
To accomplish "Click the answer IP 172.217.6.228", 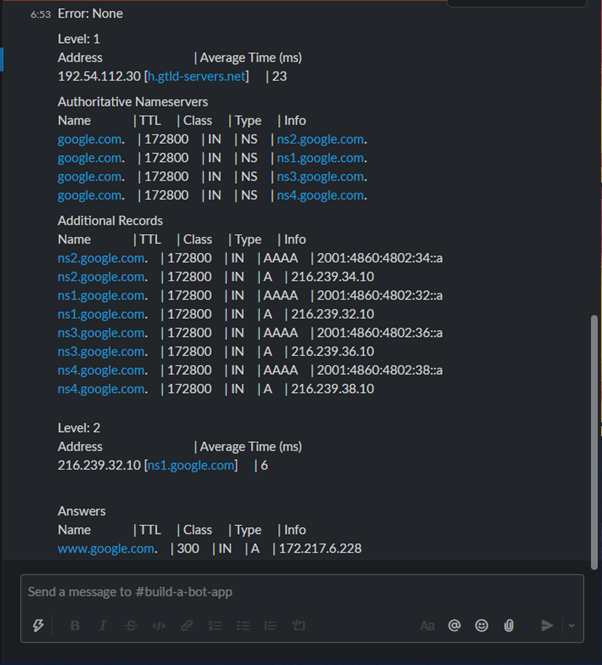I will pos(320,548).
